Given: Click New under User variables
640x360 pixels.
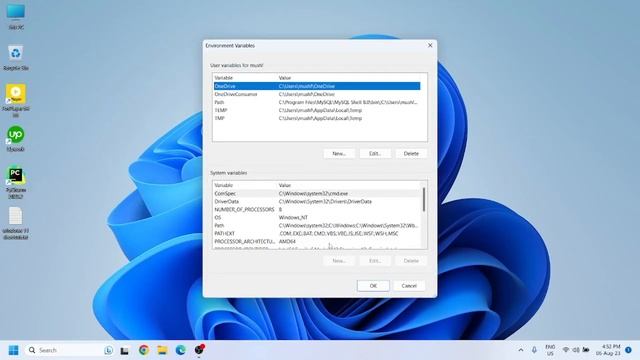Looking at the screenshot, I should [x=339, y=153].
